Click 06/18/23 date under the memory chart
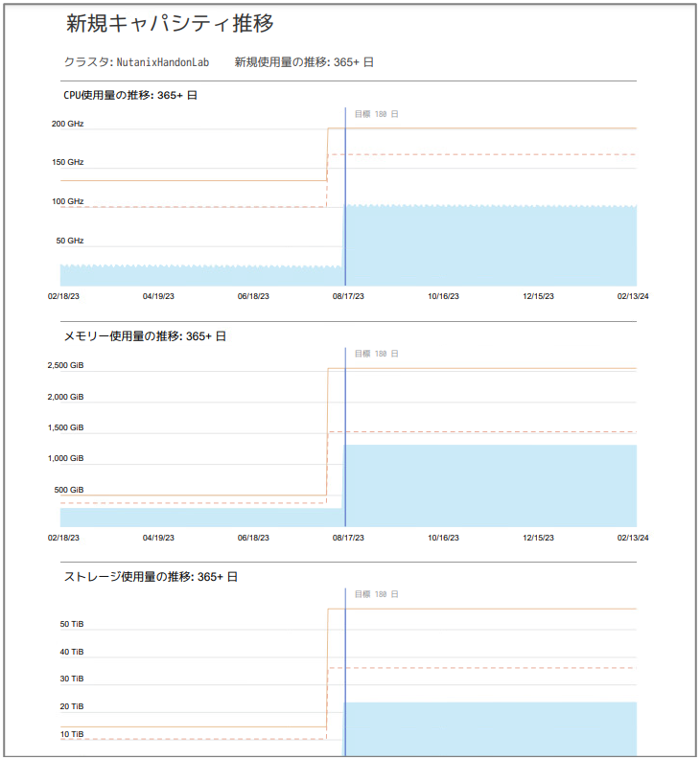The height and width of the screenshot is (760, 700). [x=253, y=538]
